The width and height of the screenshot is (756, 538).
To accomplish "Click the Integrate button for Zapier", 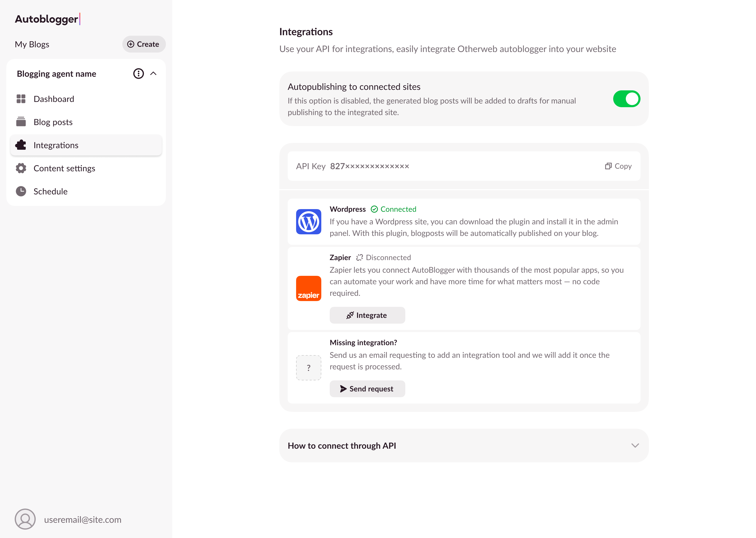I will point(367,315).
